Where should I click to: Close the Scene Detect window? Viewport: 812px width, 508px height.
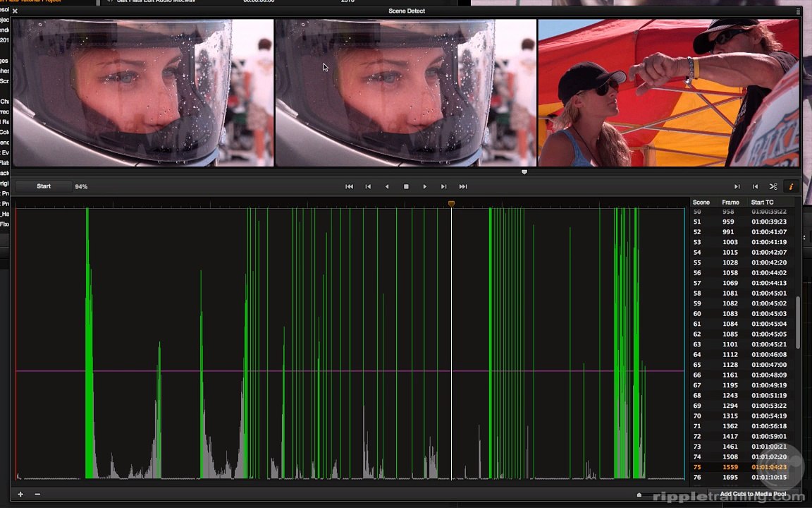[x=15, y=11]
